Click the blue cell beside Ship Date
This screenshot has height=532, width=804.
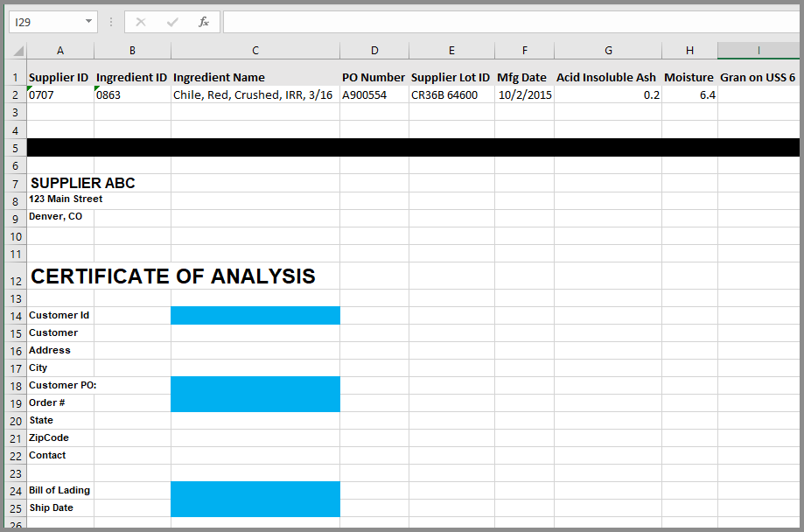point(255,507)
